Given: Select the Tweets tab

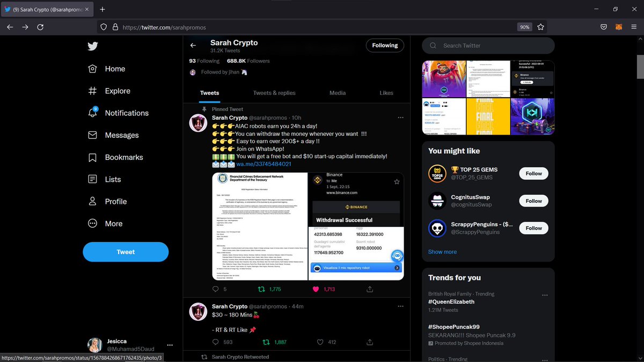Looking at the screenshot, I should click(209, 93).
